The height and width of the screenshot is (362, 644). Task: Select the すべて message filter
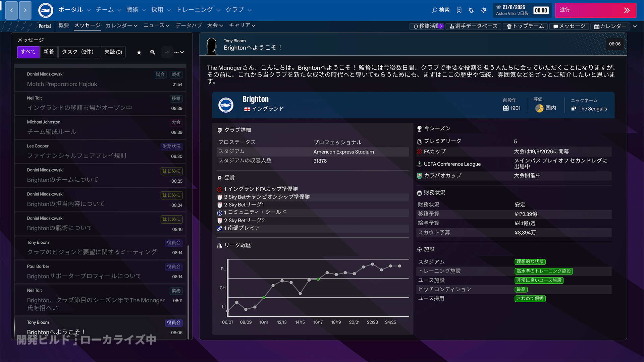[28, 52]
